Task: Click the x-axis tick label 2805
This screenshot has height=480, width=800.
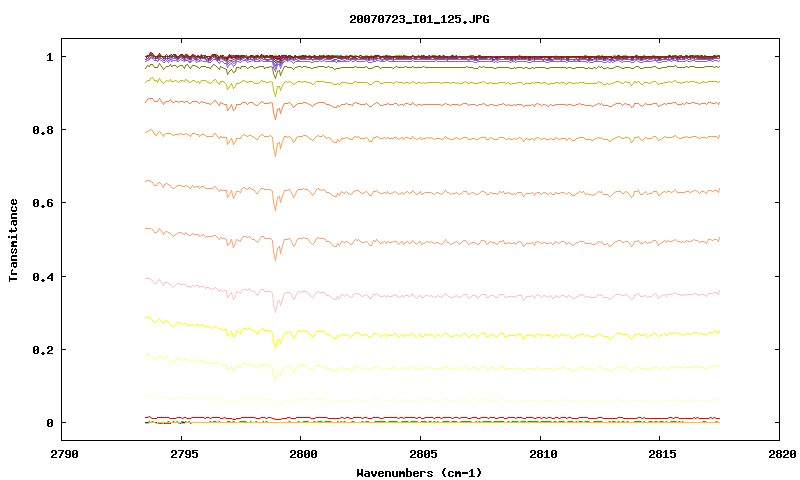Action: pyautogui.click(x=423, y=454)
